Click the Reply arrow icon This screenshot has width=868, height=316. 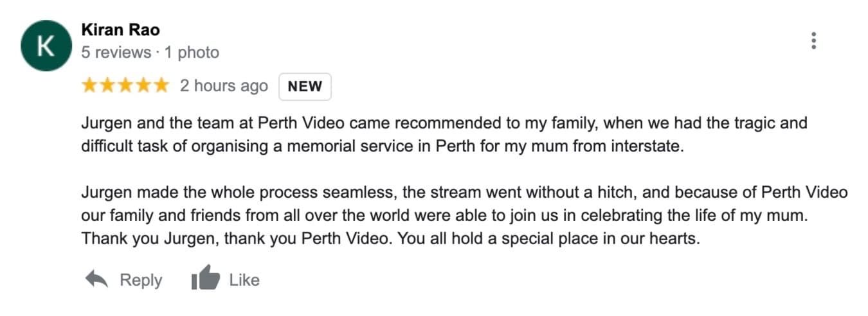96,279
